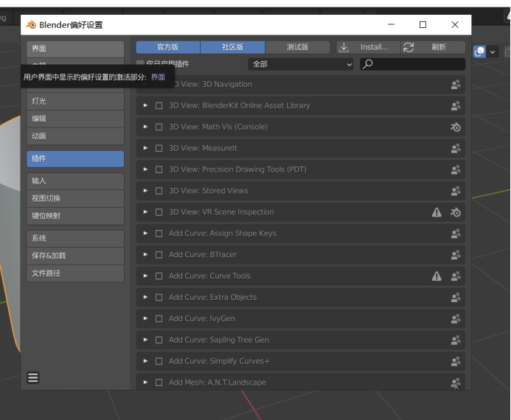Screen dimensions: 511x420
Task: Open the 保存&加载 section
Action: (75, 256)
